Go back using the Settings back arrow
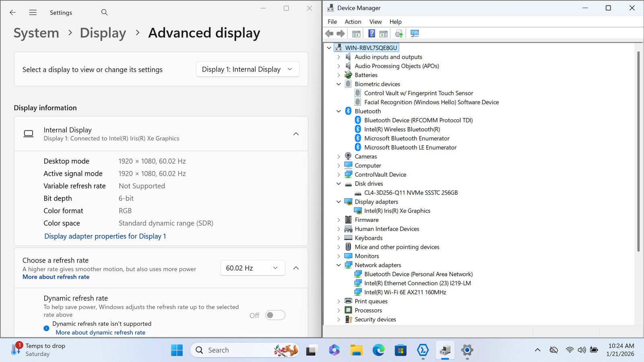This screenshot has width=644, height=362. (x=13, y=12)
